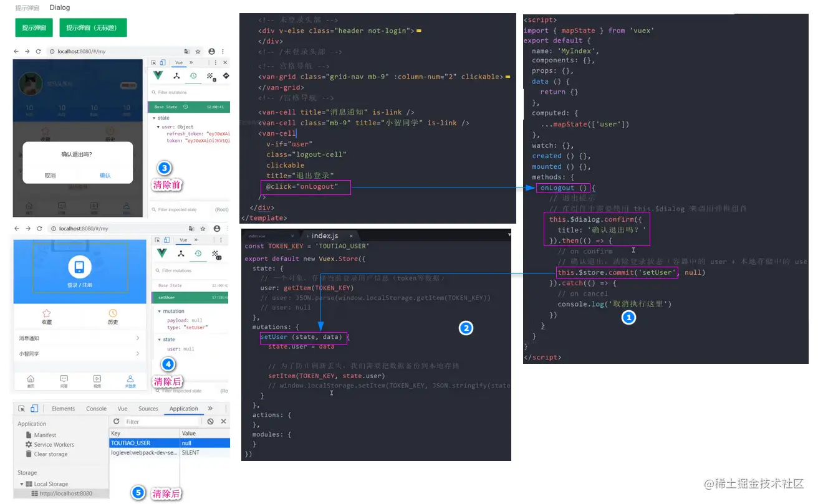Open the Vue tab between Console and Sources
The width and height of the screenshot is (818, 504).
coord(122,409)
